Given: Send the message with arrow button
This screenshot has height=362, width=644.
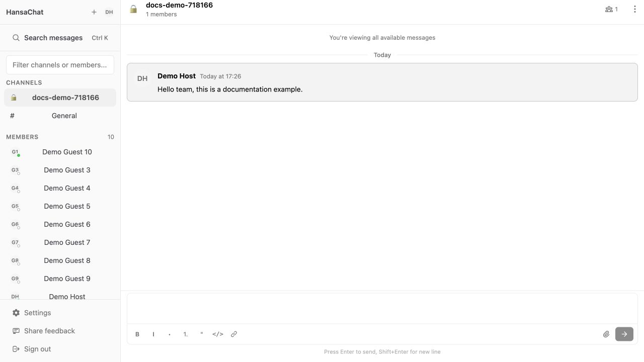Looking at the screenshot, I should (624, 334).
